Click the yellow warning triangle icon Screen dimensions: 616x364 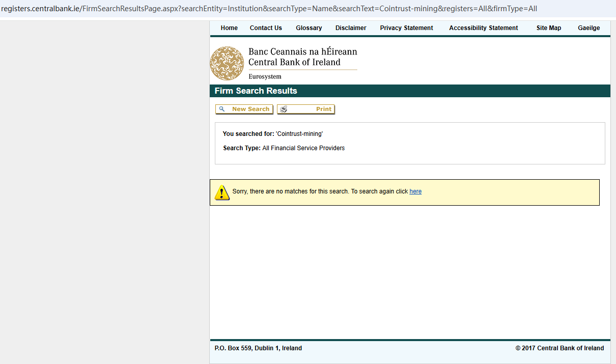pos(222,192)
